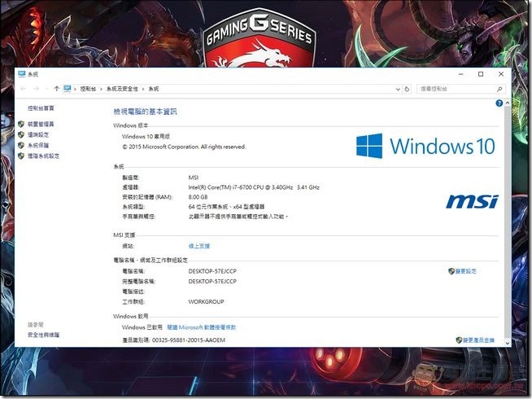Click WORKGROUP value
The image size is (532, 399).
[206, 301]
